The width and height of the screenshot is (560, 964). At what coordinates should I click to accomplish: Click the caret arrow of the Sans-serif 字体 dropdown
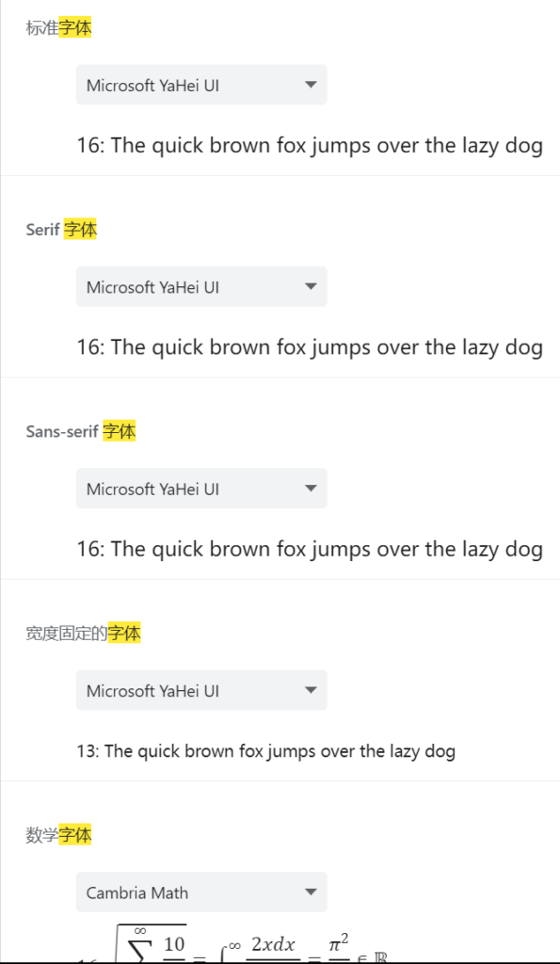click(x=311, y=489)
